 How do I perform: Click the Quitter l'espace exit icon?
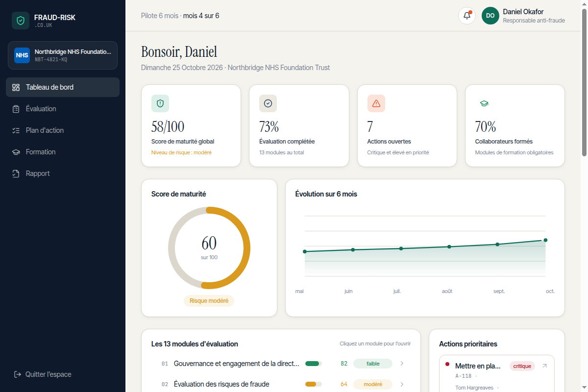[18, 374]
